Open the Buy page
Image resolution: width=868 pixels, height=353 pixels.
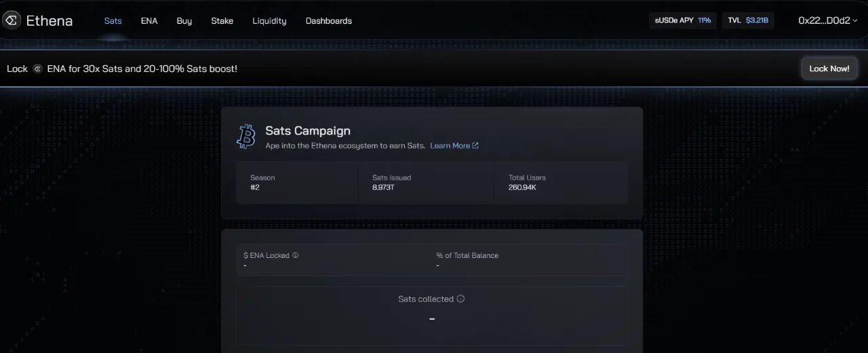pyautogui.click(x=184, y=21)
